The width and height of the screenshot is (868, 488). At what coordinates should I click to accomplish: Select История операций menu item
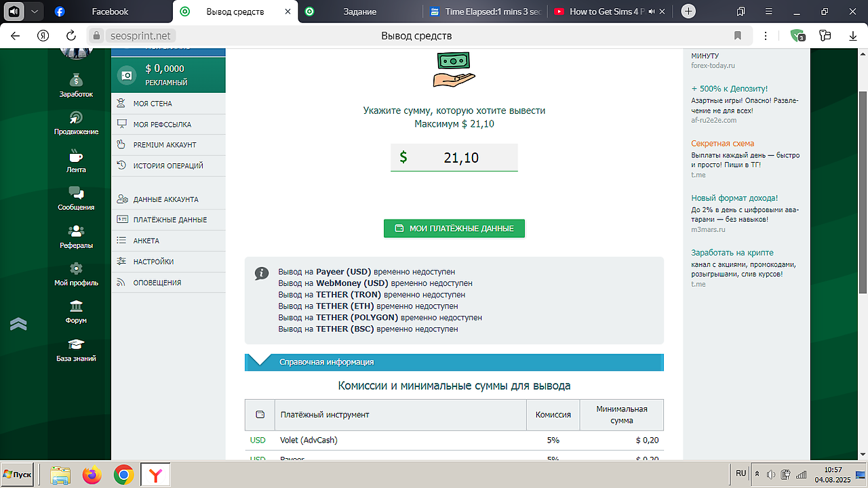click(x=167, y=165)
